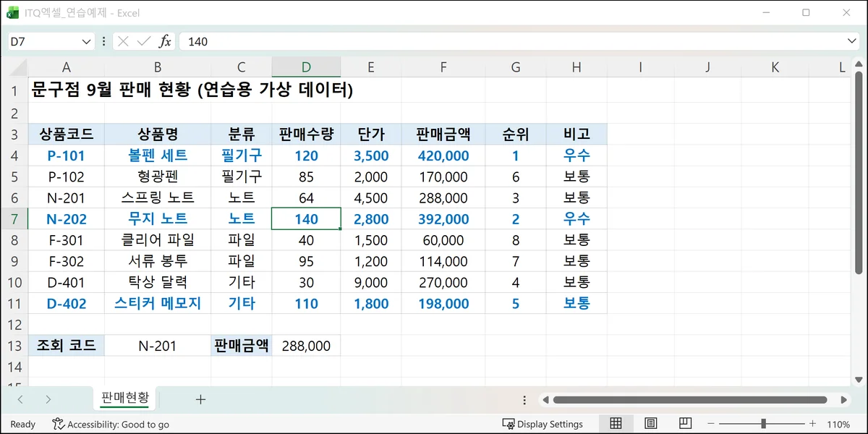
Task: Select cell containing 무지 노트
Action: [x=158, y=218]
